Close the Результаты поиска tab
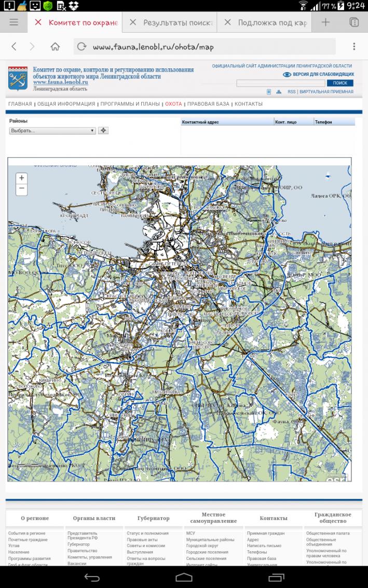 click(x=133, y=22)
